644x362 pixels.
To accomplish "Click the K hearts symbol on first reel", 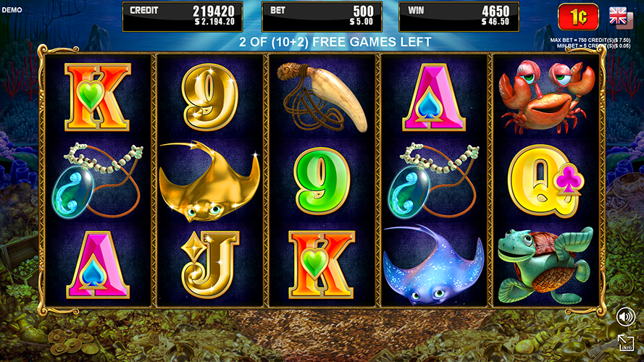I will 98,97.
